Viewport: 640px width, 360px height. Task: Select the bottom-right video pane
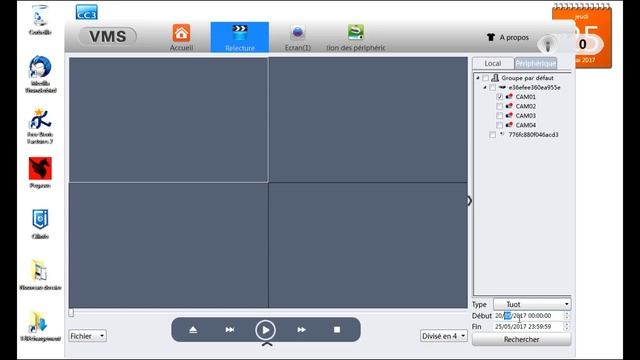[368, 245]
